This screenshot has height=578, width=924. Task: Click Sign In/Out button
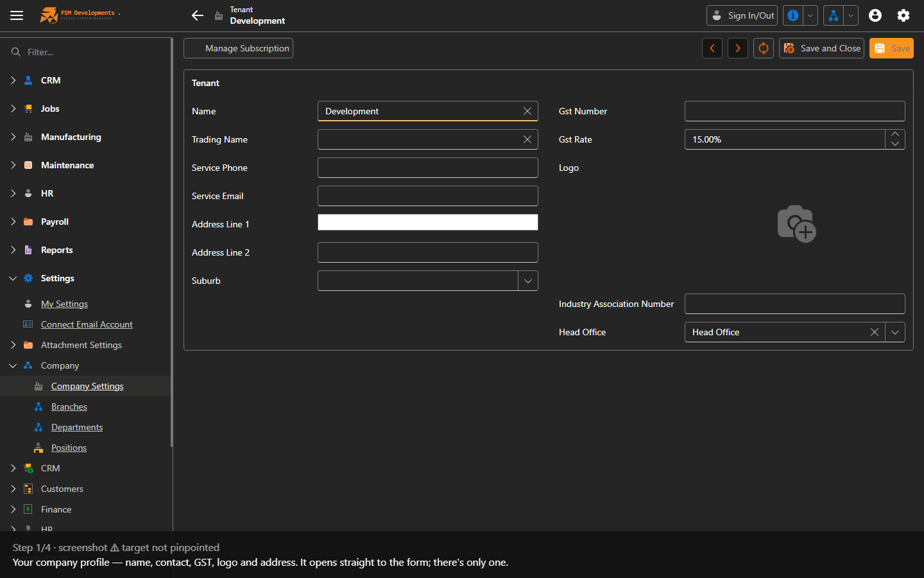click(x=742, y=15)
